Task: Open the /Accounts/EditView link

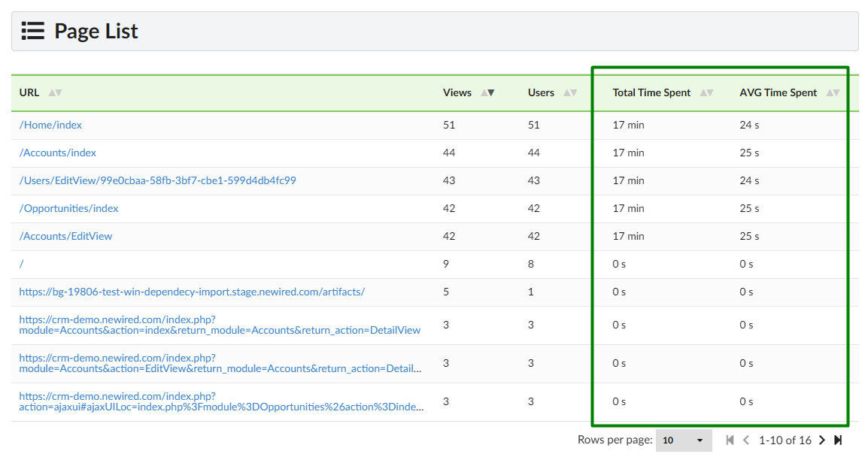Action: pos(65,236)
